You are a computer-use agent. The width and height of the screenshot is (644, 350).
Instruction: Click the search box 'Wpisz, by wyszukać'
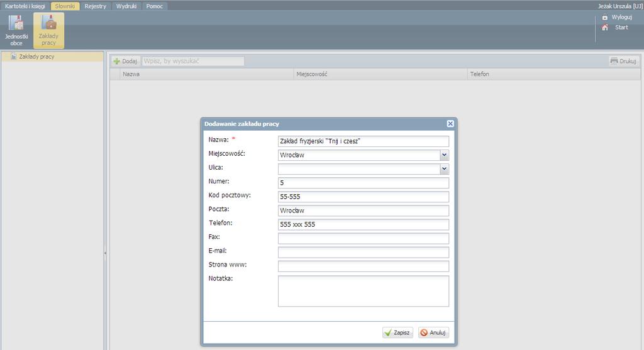click(x=193, y=61)
